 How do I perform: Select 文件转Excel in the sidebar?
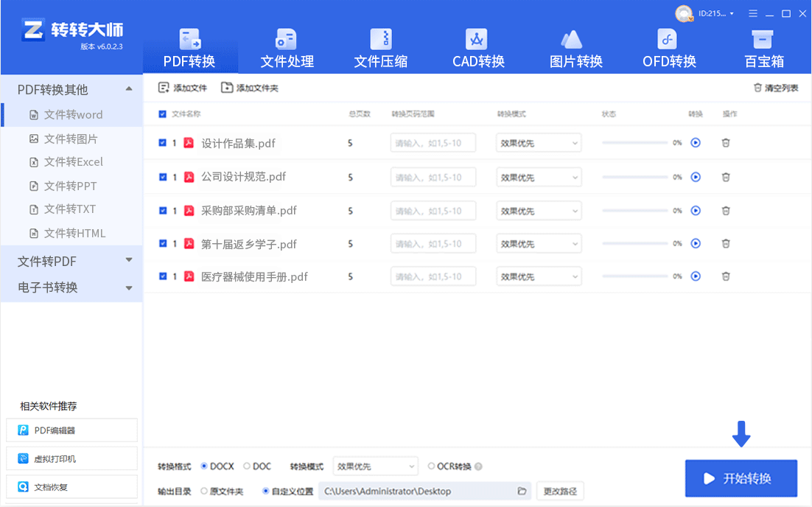click(x=73, y=162)
